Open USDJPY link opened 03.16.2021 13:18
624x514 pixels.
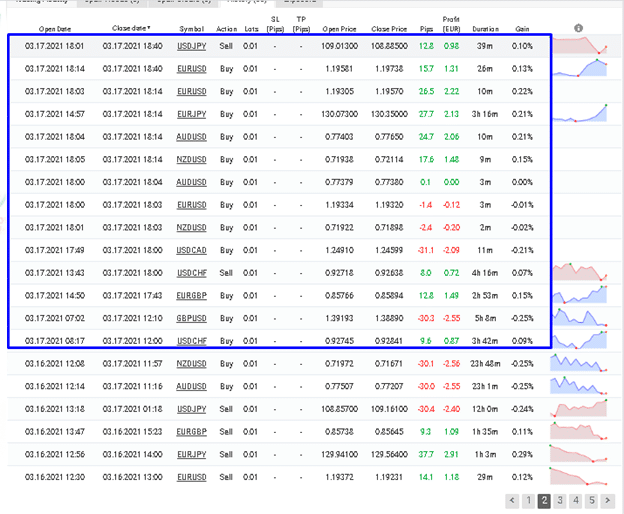[191, 409]
